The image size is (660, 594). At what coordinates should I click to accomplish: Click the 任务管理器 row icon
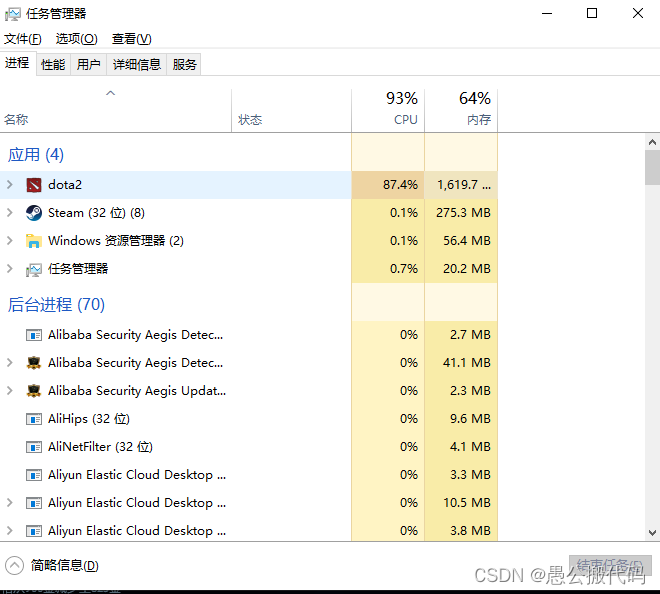click(34, 269)
